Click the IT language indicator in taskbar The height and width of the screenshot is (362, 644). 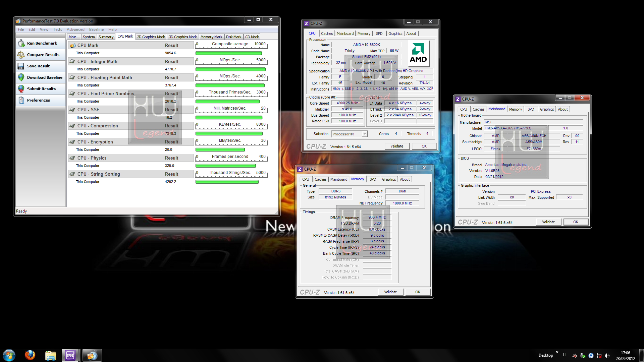(565, 355)
